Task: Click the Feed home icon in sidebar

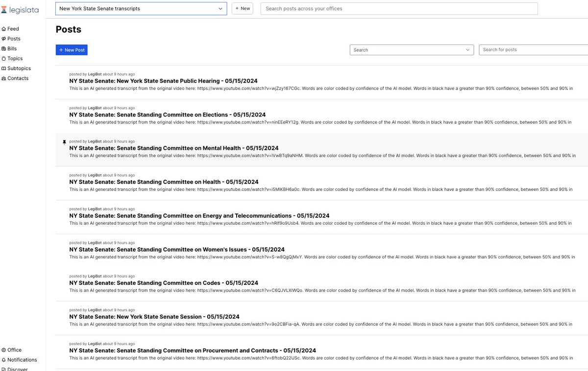Action: [4, 29]
